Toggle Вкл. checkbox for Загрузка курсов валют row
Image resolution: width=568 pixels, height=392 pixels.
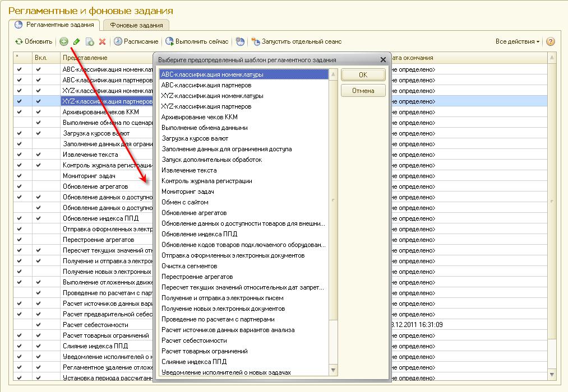39,133
